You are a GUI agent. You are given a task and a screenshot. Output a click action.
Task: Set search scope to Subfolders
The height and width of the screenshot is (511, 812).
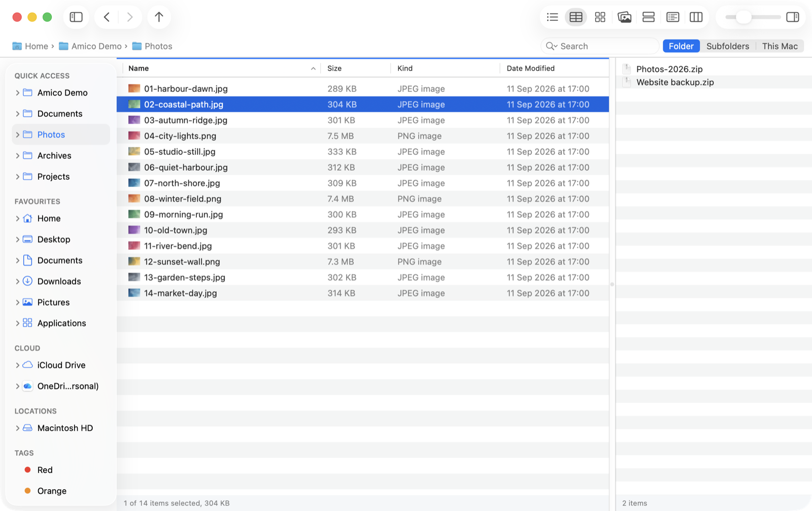pos(728,46)
